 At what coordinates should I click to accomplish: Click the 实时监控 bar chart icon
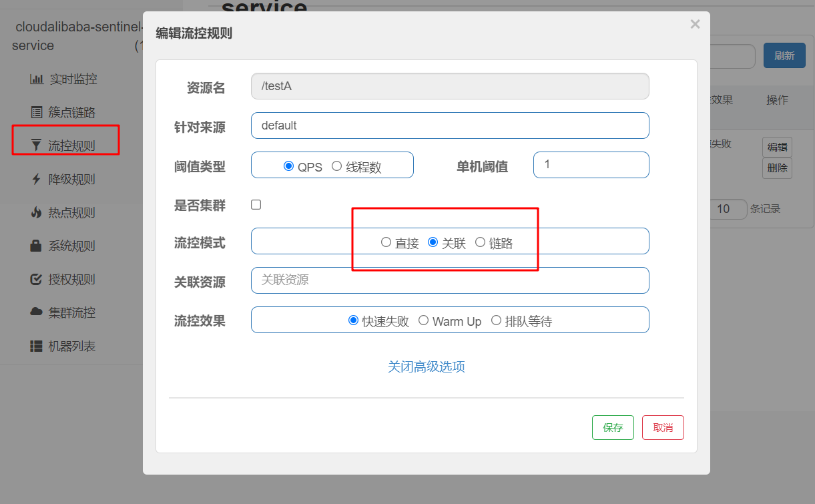(x=37, y=79)
